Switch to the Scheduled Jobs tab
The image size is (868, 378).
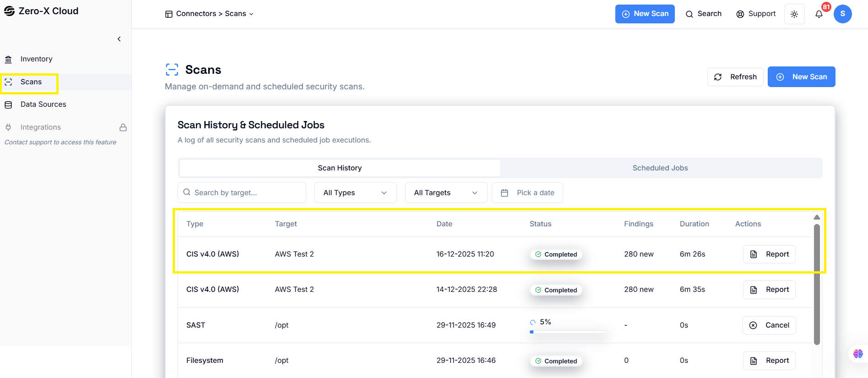(x=660, y=168)
